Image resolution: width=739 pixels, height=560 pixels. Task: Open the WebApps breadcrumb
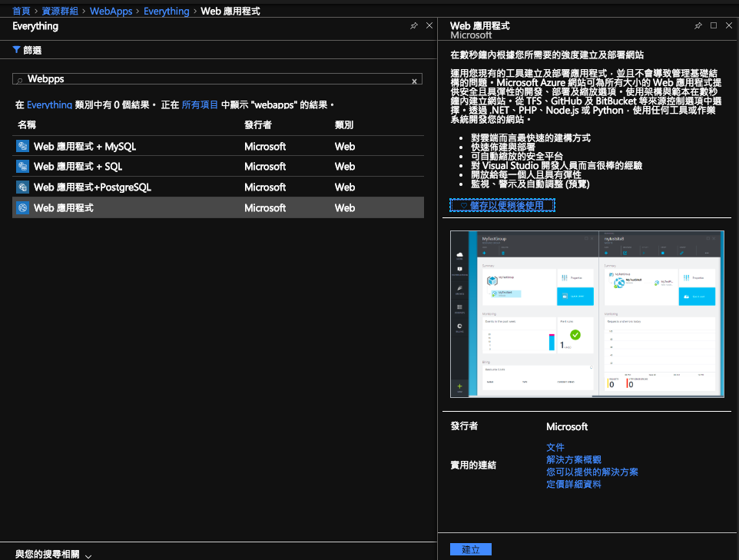click(x=111, y=11)
